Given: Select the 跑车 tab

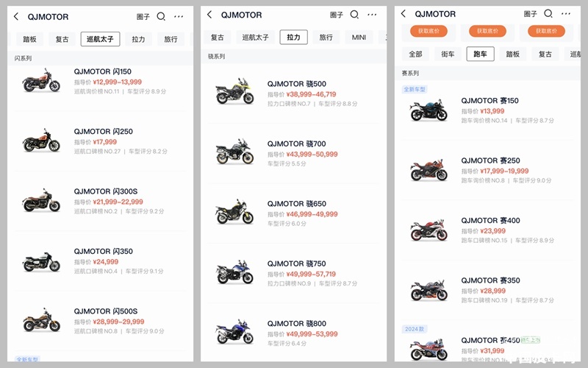Looking at the screenshot, I should 481,54.
